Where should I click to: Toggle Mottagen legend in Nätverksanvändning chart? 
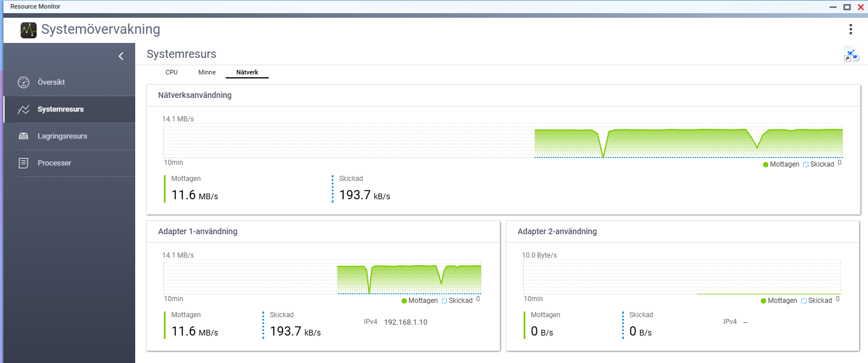(781, 164)
